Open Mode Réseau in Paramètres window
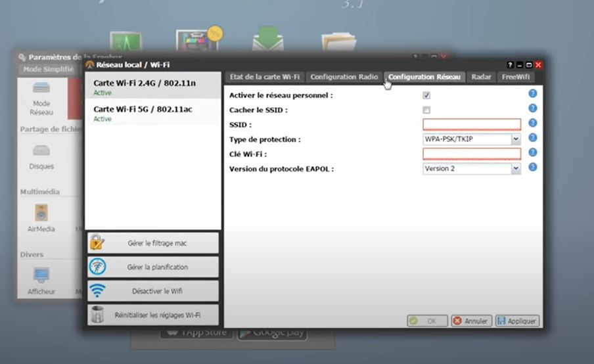Screen dimensions: 594x364 point(41,99)
